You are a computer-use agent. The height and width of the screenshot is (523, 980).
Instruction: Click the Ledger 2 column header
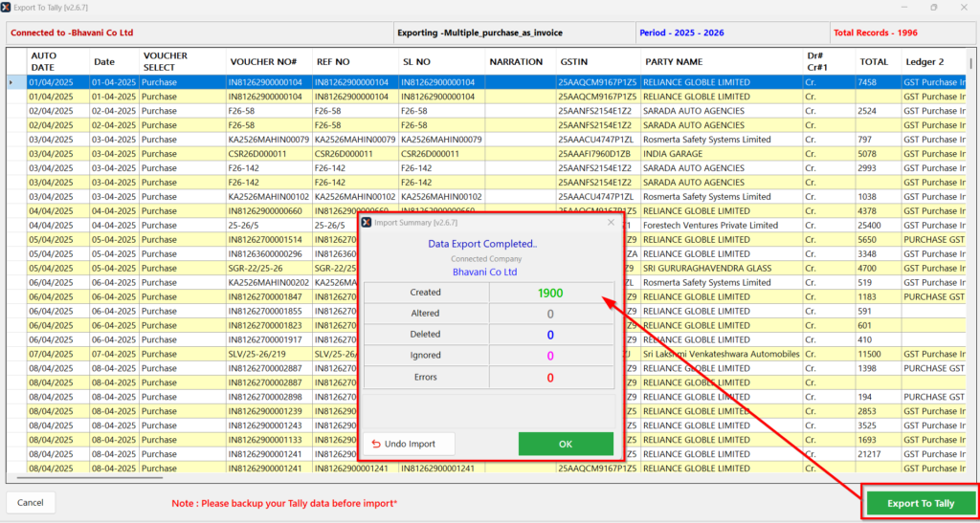[x=934, y=62]
